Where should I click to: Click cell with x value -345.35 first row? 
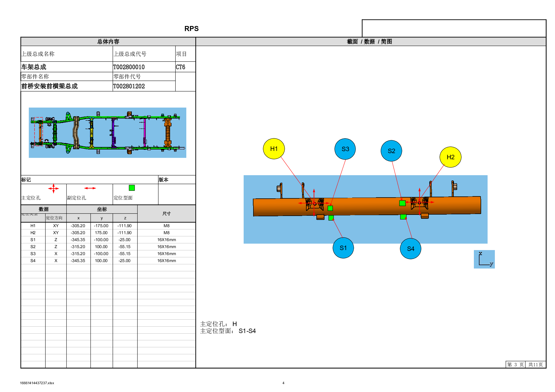point(78,240)
